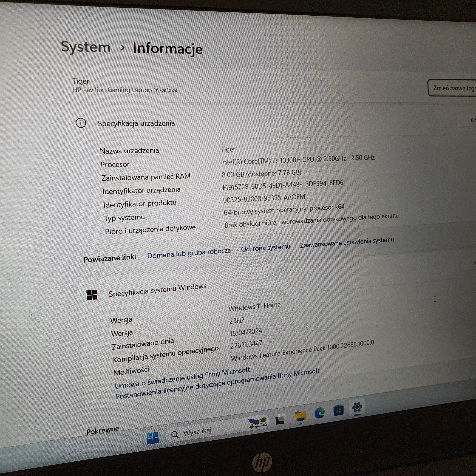This screenshot has height=476, width=476.
Task: Click the Identyfikator produktu label
Action: 140,204
